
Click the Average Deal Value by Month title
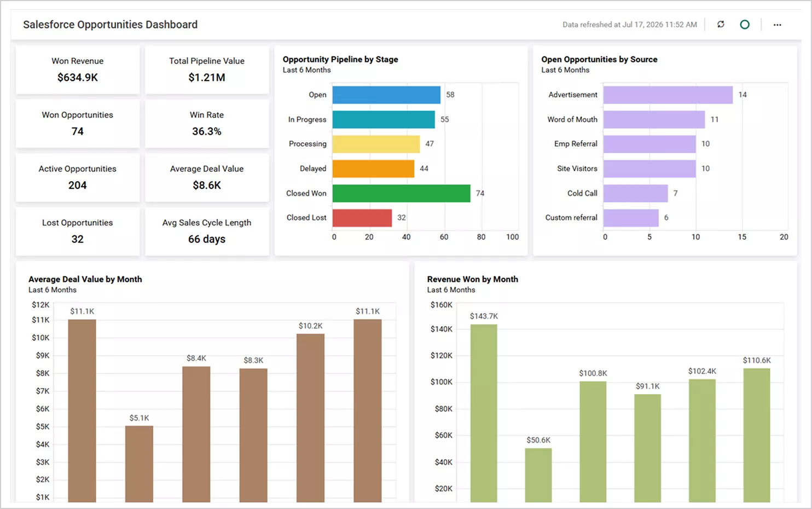click(85, 279)
